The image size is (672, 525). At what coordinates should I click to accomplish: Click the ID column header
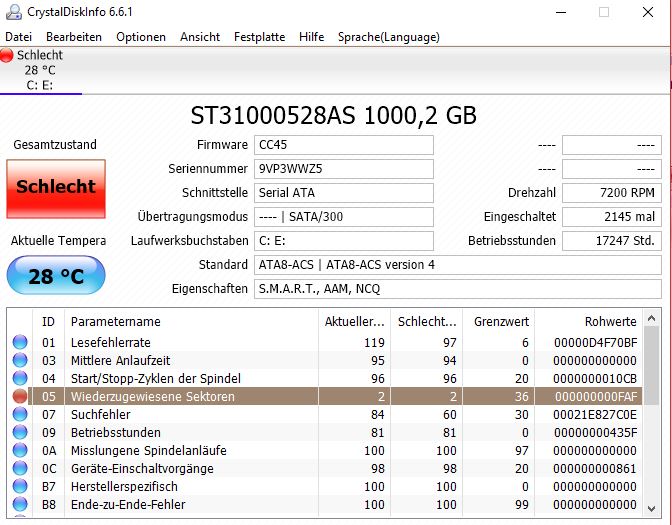48,321
